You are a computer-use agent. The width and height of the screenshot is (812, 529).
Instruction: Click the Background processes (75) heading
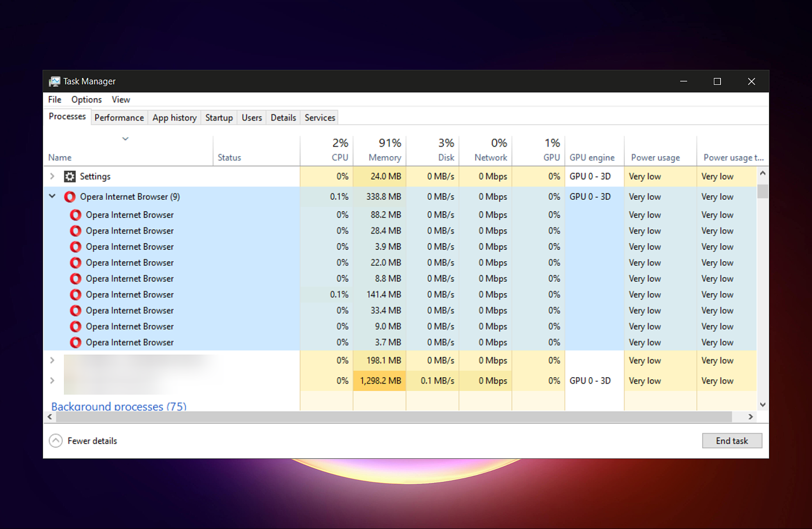click(x=119, y=406)
